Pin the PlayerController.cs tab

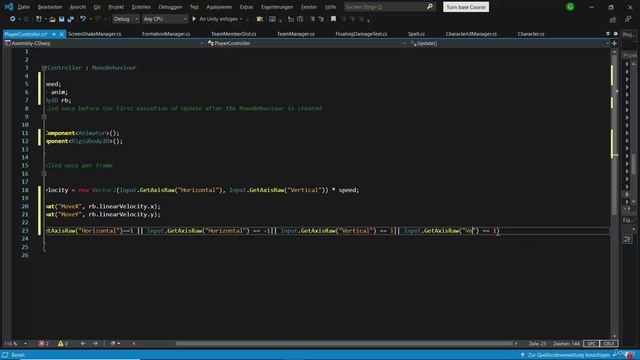pyautogui.click(x=54, y=34)
